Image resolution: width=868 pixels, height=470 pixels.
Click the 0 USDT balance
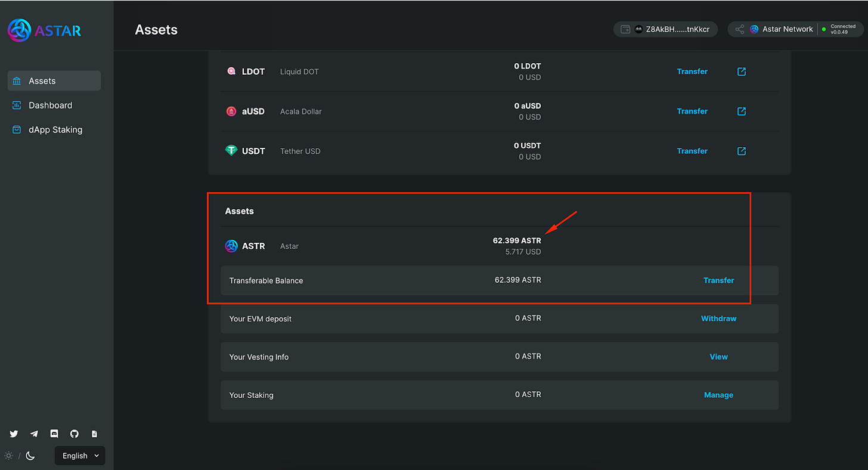(528, 146)
